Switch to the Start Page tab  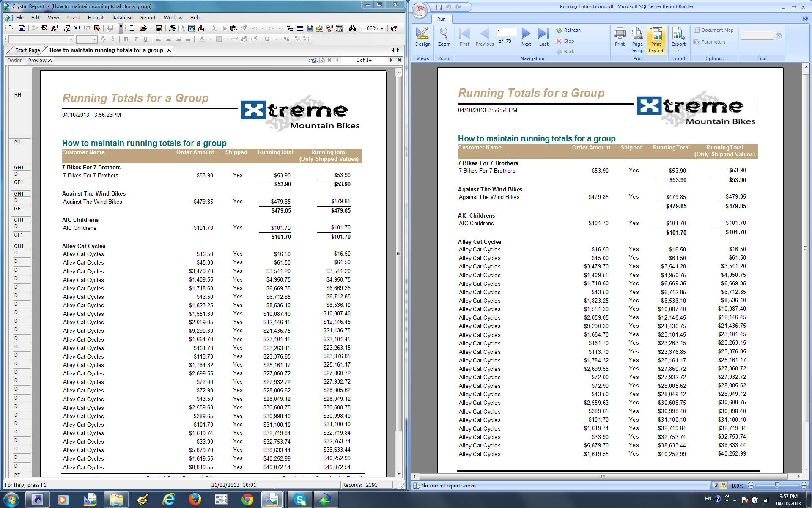(27, 50)
